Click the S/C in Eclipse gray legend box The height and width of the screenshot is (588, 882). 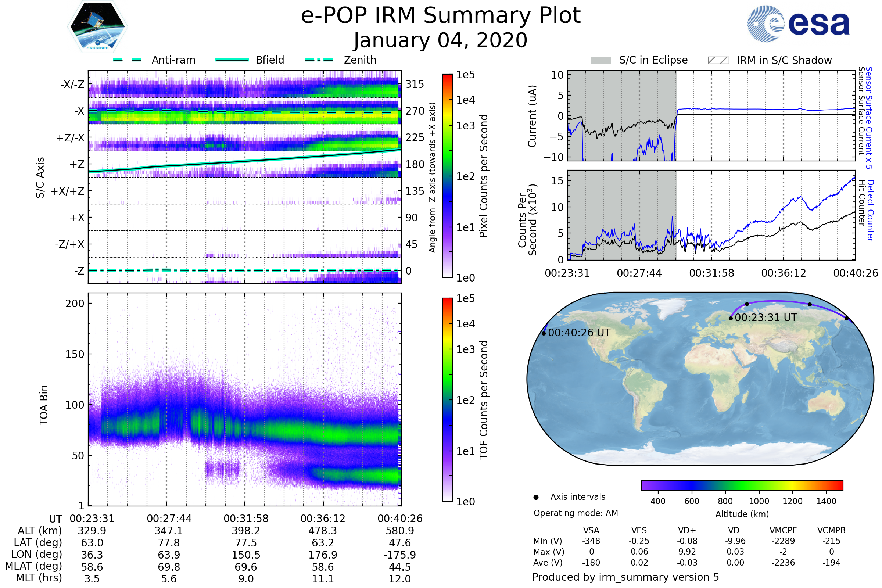600,60
